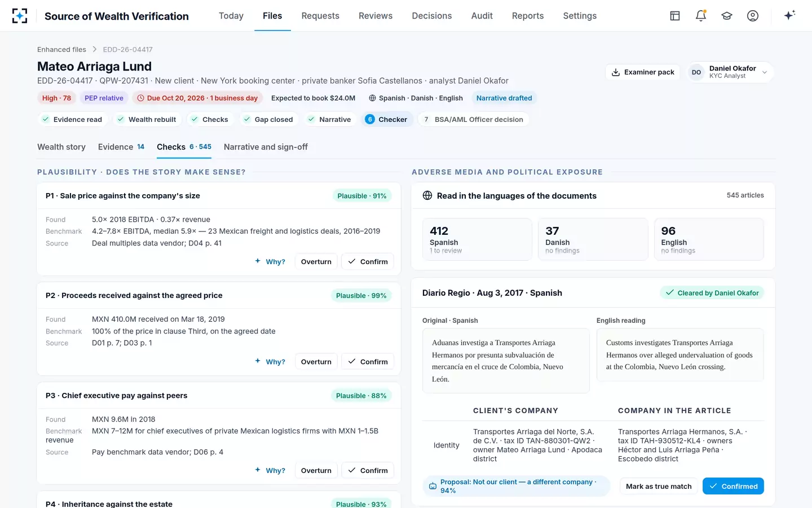The image size is (812, 508).
Task: Open the graduation cap training icon
Action: pyautogui.click(x=727, y=16)
